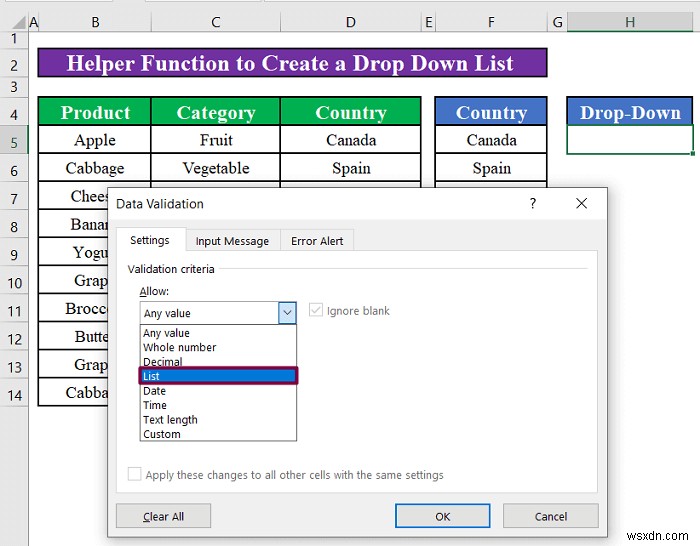Click Canada in column F

[491, 140]
